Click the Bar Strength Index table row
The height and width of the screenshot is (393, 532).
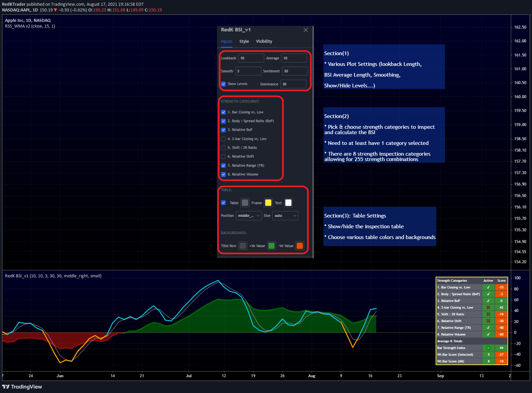(472, 348)
